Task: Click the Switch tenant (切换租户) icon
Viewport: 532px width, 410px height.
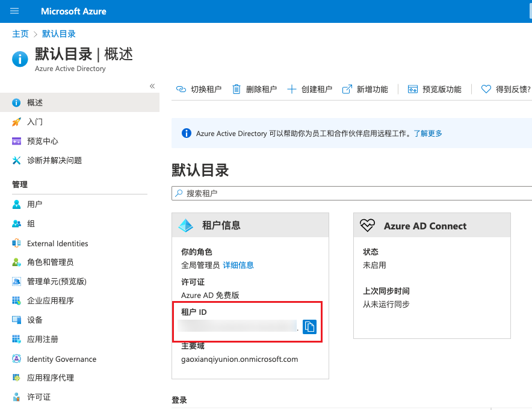Action: coord(181,89)
